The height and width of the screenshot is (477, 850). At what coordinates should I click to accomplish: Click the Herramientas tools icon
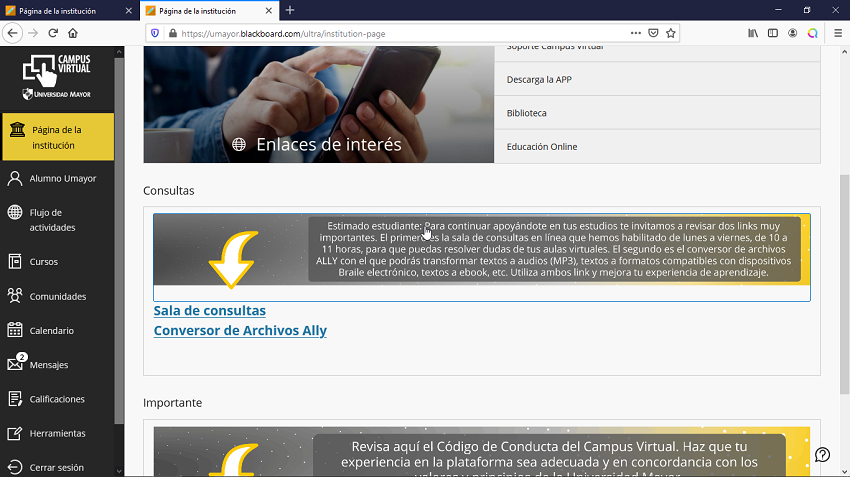pyautogui.click(x=15, y=433)
